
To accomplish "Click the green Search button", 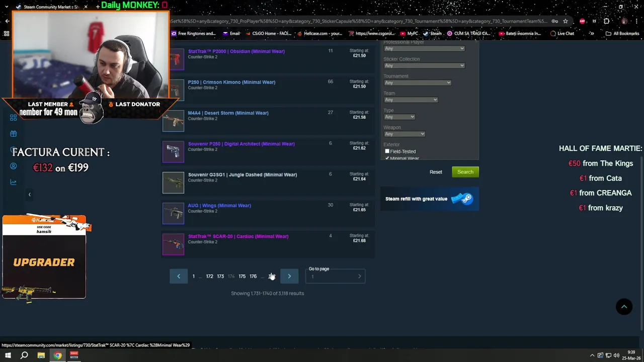I will [465, 172].
